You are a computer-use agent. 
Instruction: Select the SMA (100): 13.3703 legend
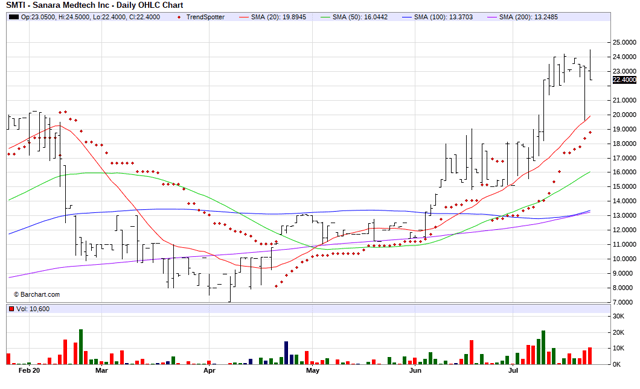(x=437, y=17)
